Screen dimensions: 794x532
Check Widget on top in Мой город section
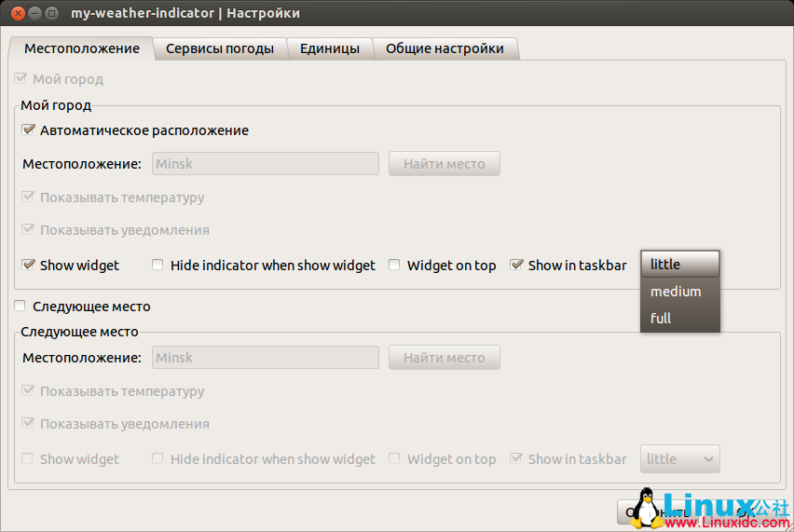click(x=395, y=266)
